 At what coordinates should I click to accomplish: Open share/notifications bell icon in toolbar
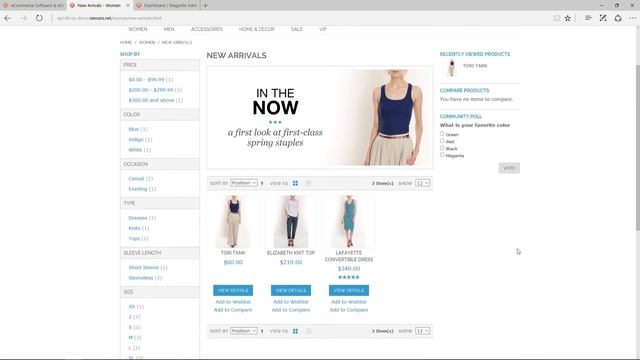(x=618, y=18)
